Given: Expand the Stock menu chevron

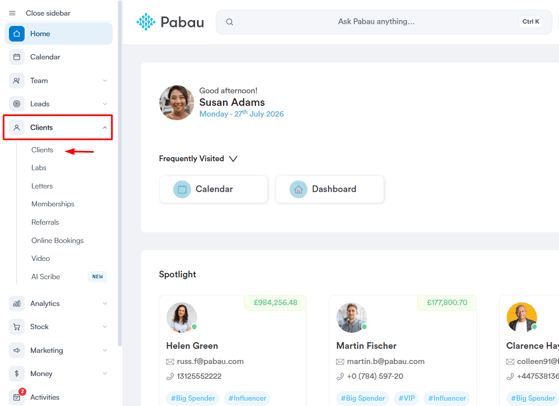Looking at the screenshot, I should pos(105,327).
